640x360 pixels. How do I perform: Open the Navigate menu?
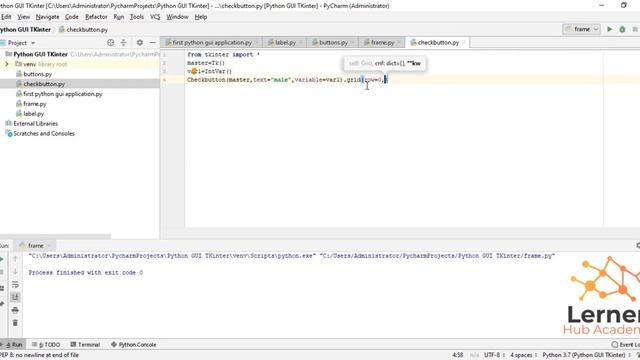[47, 17]
